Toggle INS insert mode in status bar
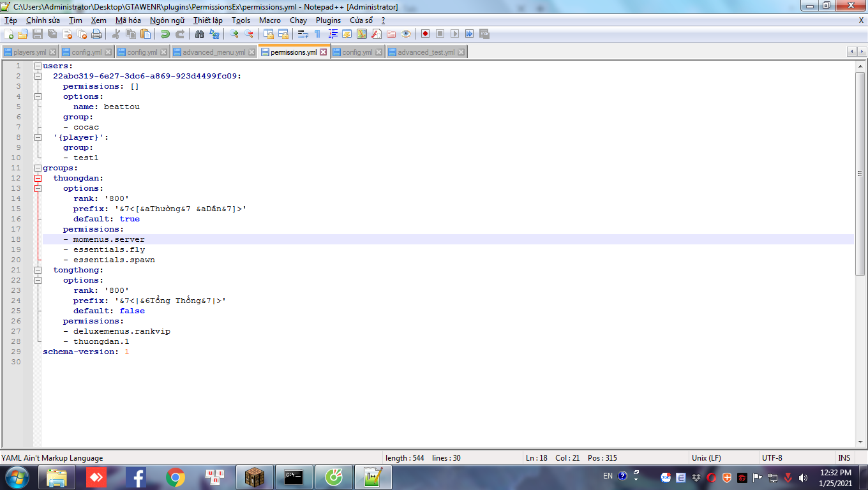 click(x=844, y=457)
